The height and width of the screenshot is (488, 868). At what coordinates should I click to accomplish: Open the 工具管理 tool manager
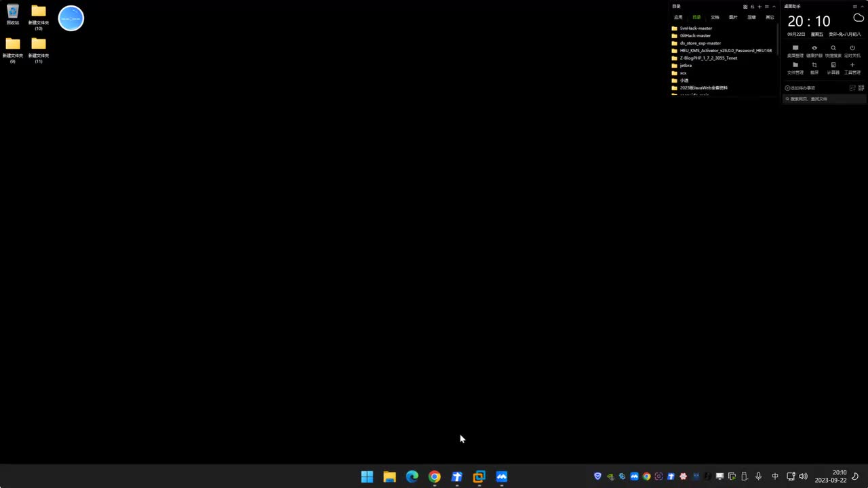click(852, 68)
